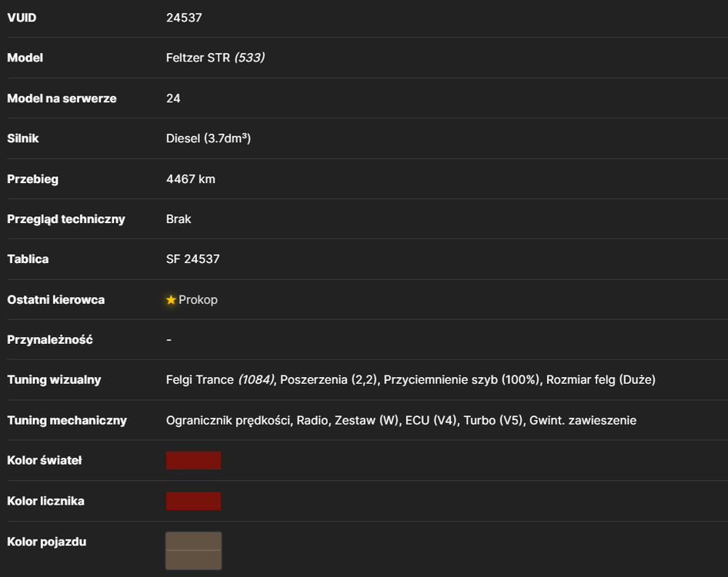Click the Tablica row label
728x577 pixels.
pyautogui.click(x=28, y=259)
